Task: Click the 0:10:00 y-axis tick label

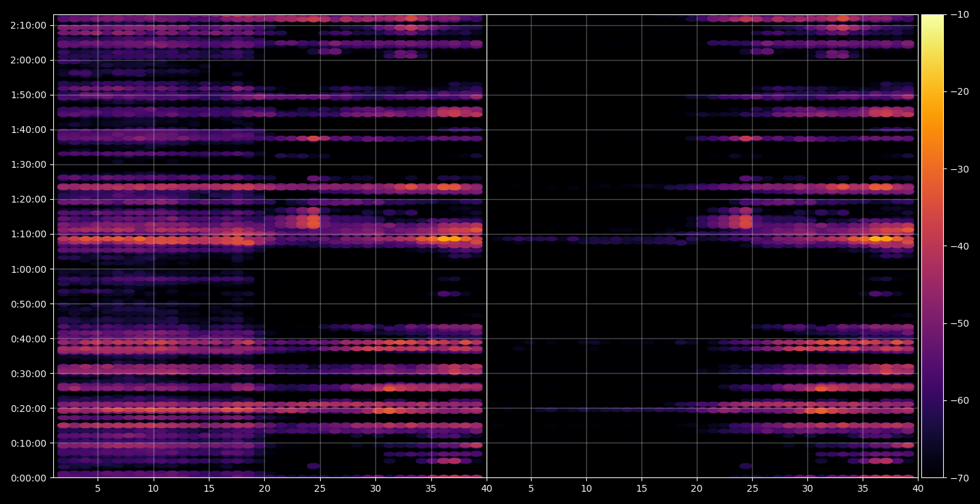Action: coord(28,443)
